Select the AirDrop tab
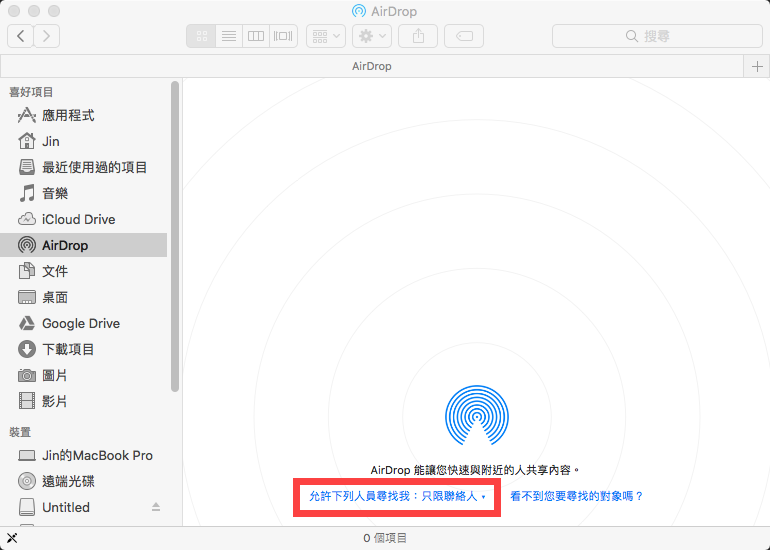The width and height of the screenshot is (770, 550). 372,66
